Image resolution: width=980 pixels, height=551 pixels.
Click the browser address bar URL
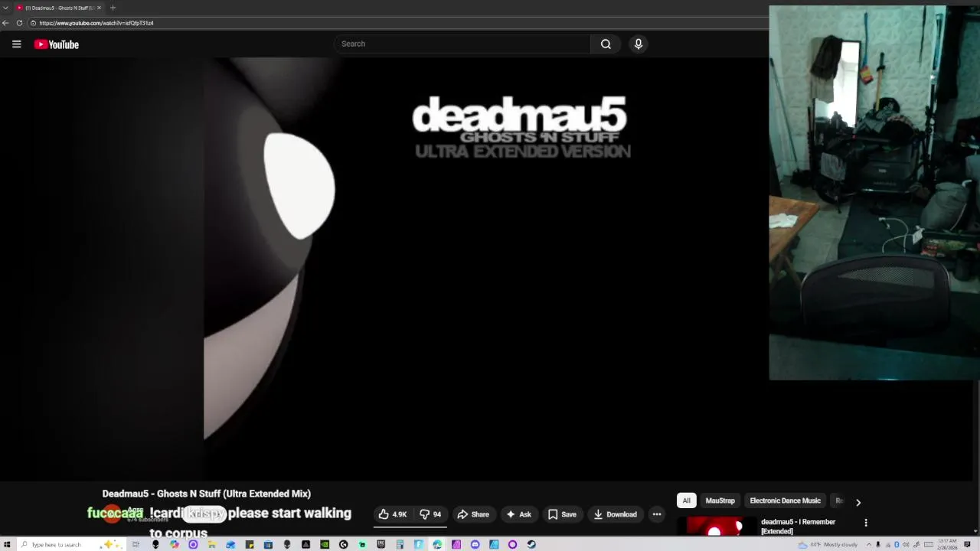pos(96,23)
